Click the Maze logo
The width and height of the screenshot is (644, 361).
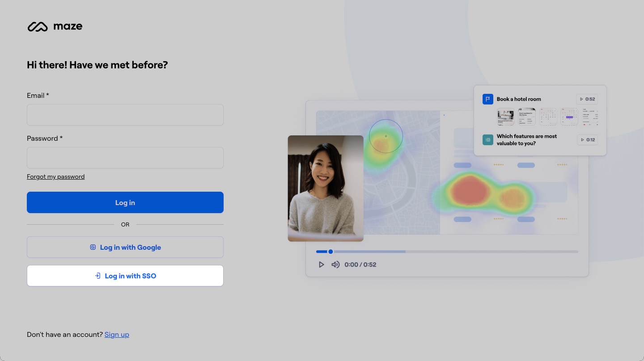click(55, 26)
